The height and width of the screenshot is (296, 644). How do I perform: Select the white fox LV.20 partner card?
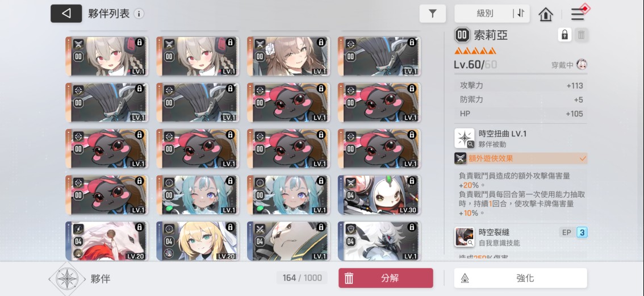[x=106, y=241]
